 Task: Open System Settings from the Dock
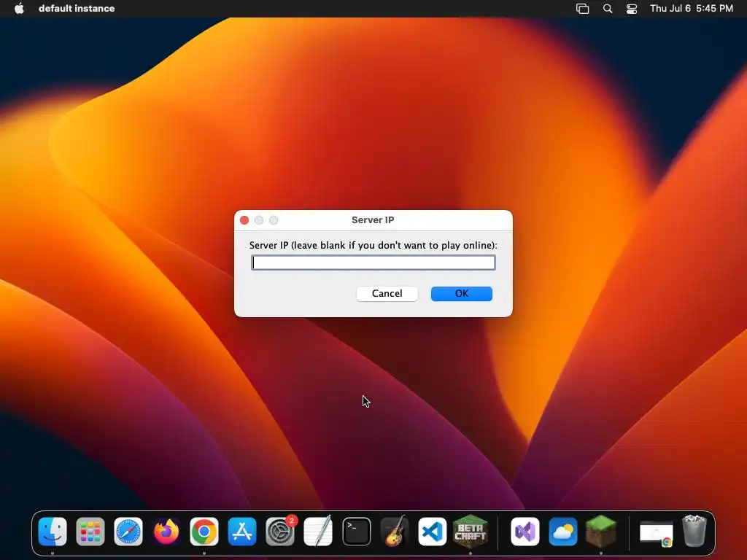click(280, 532)
